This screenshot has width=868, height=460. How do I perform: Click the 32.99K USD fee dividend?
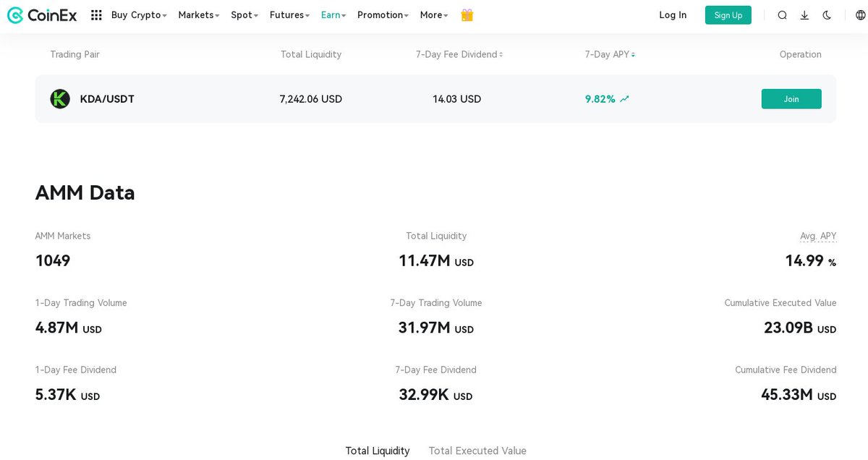pos(436,395)
